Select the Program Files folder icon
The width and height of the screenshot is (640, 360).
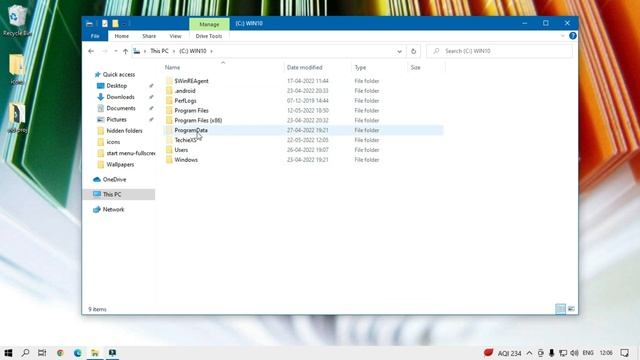pyautogui.click(x=169, y=110)
